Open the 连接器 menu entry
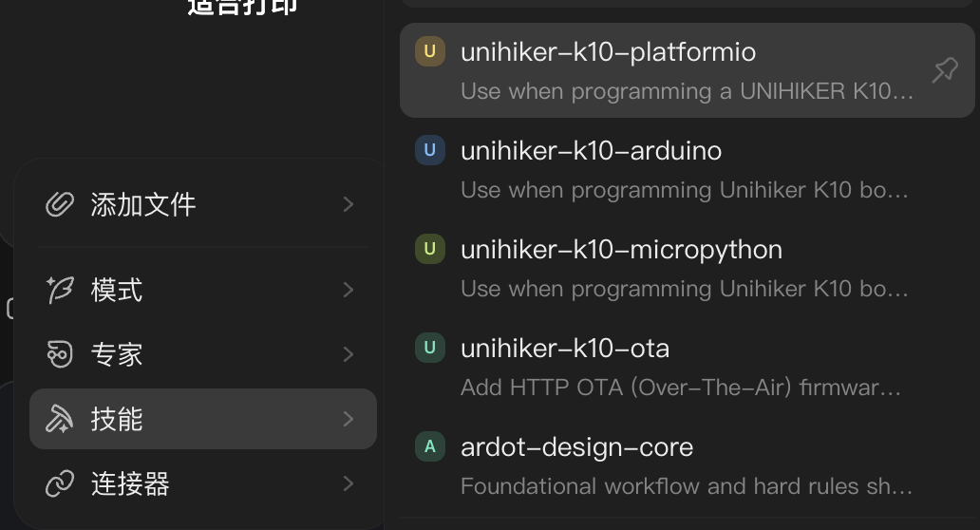 coord(203,483)
